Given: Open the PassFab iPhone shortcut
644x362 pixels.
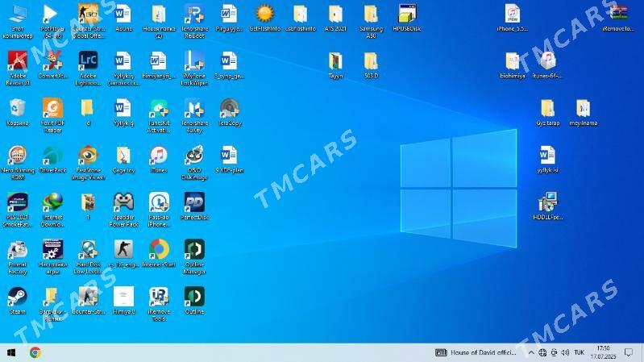Looking at the screenshot, I should 159,210.
